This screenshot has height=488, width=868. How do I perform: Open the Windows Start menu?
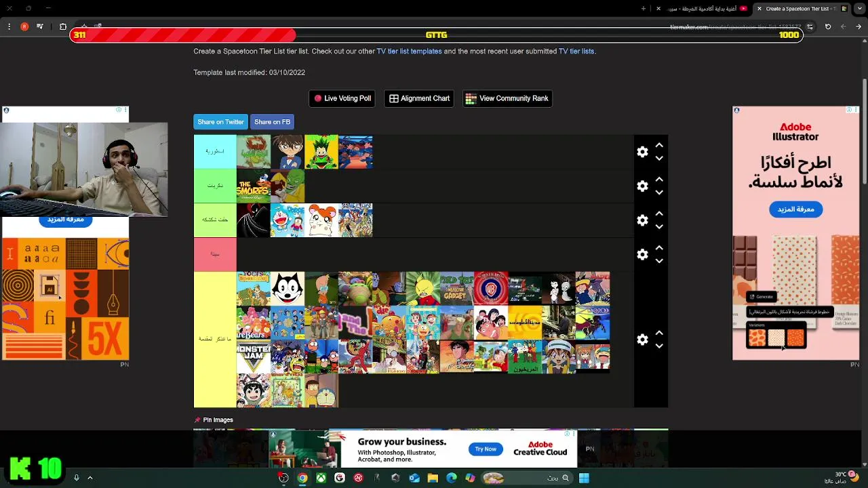584,478
